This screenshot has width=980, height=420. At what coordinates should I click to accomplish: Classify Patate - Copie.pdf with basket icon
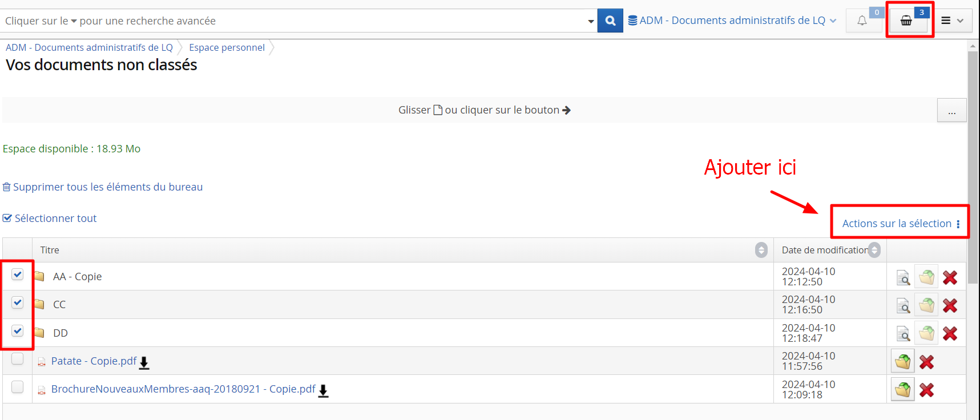click(903, 361)
